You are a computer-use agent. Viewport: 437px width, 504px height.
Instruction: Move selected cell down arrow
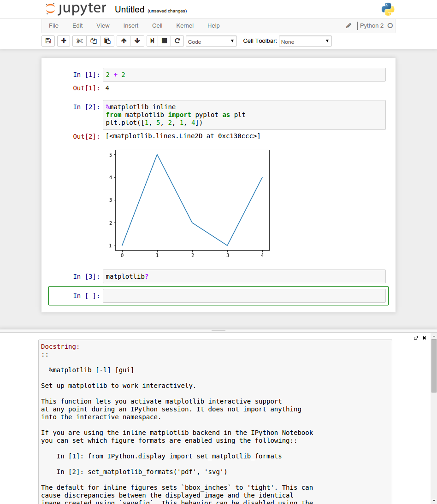[x=137, y=41]
